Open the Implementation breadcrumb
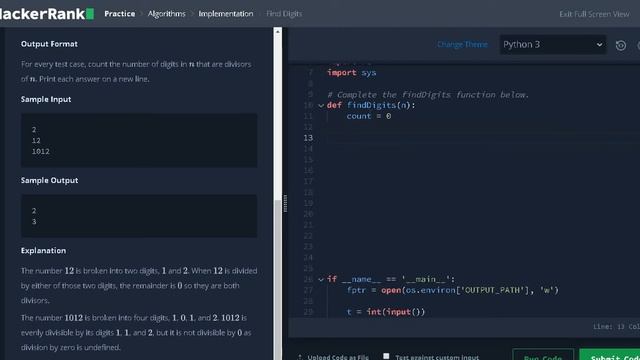Viewport: 640px width, 360px height. click(226, 13)
